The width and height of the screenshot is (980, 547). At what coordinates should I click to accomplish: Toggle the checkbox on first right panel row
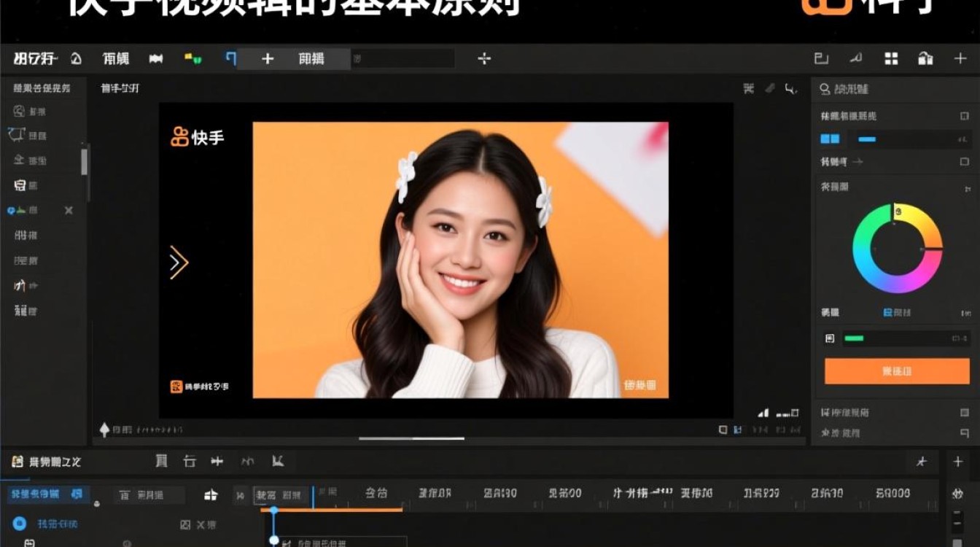pyautogui.click(x=965, y=116)
